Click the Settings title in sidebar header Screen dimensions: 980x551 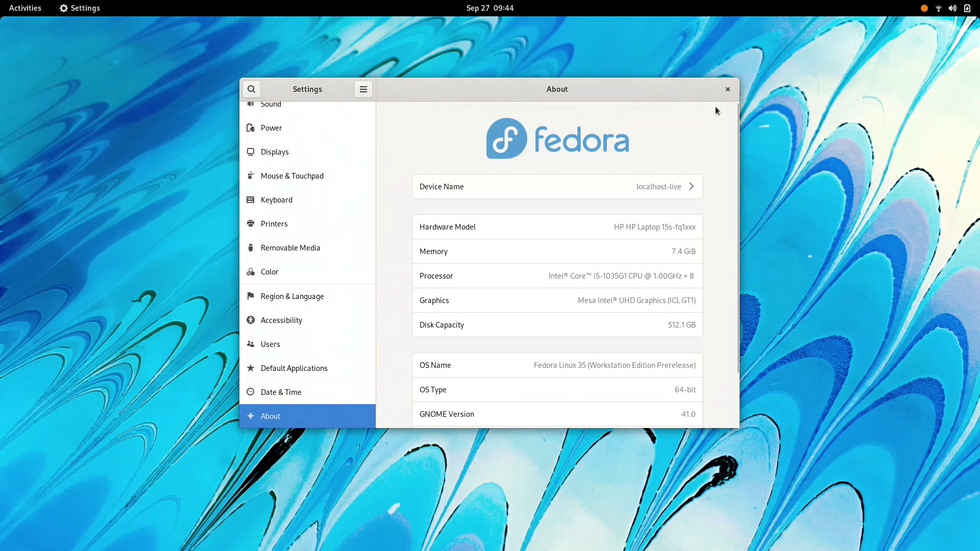pos(307,89)
